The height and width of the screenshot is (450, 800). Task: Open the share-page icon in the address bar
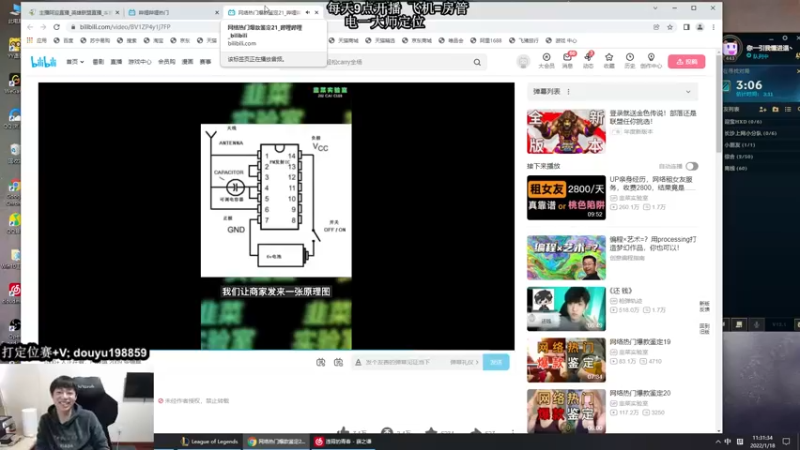[656, 27]
